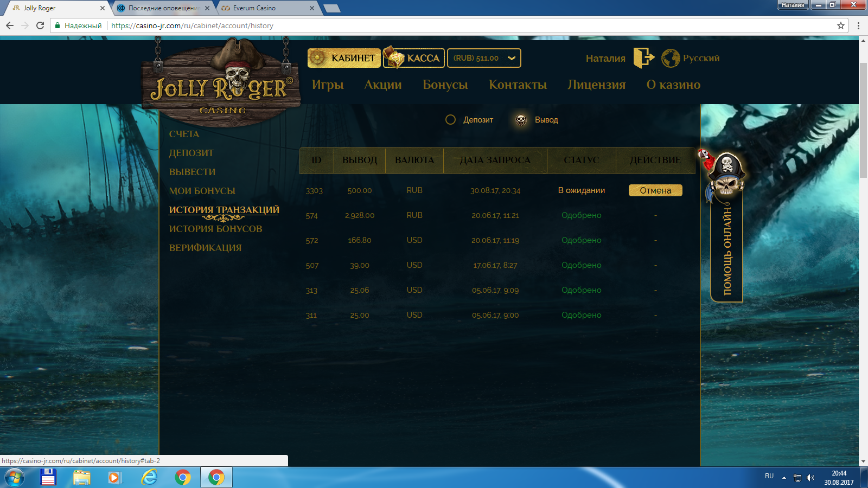Click the transaction ID 311
Image resolution: width=868 pixels, height=488 pixels.
tap(311, 315)
